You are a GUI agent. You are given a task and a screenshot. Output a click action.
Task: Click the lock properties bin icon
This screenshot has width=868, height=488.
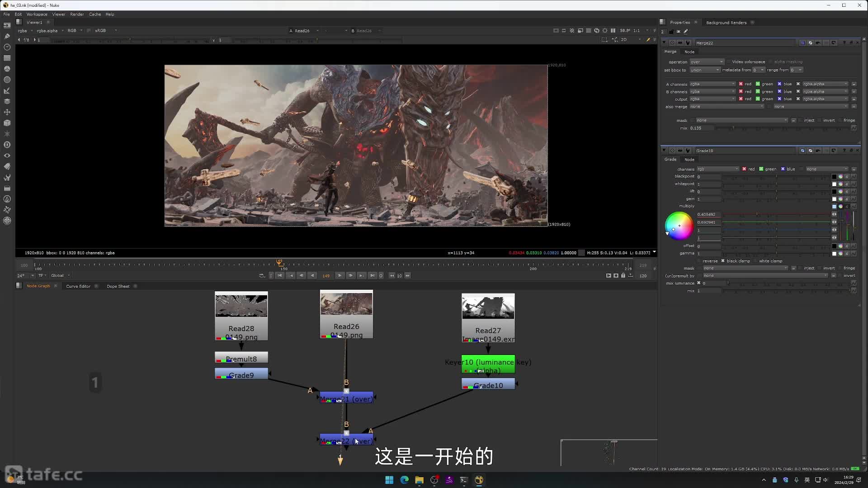click(671, 32)
